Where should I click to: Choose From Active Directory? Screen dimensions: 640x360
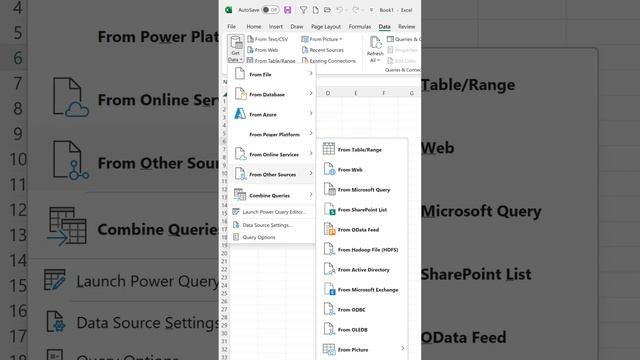pyautogui.click(x=362, y=269)
